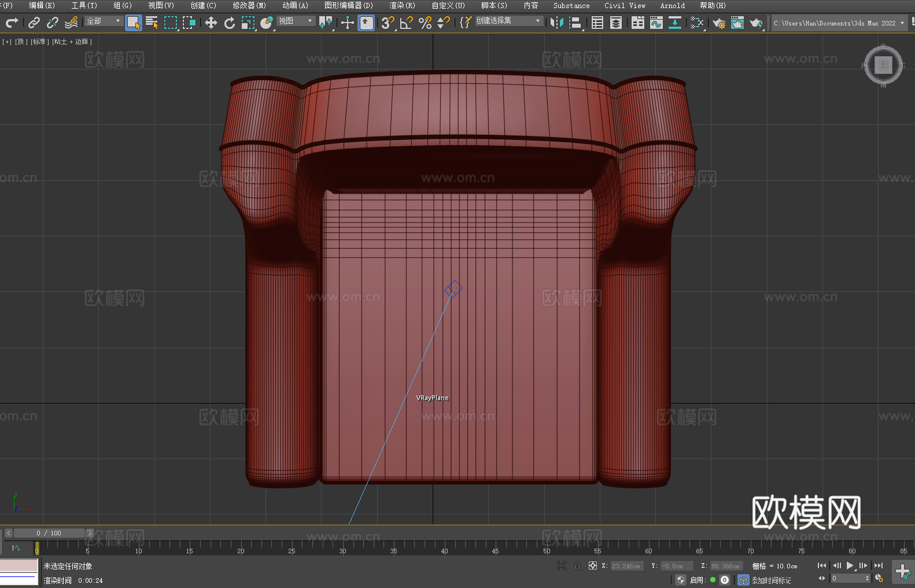
Task: Click the Mirror tool icon
Action: (557, 23)
